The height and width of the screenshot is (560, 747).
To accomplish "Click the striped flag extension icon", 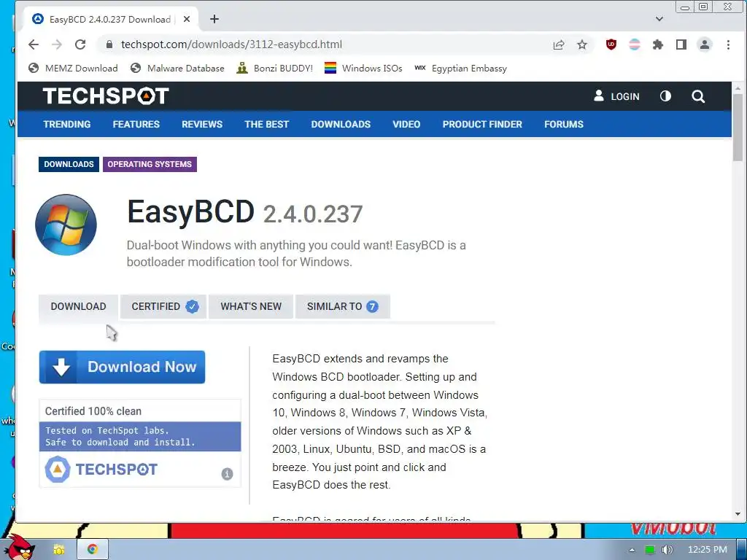I will (634, 44).
